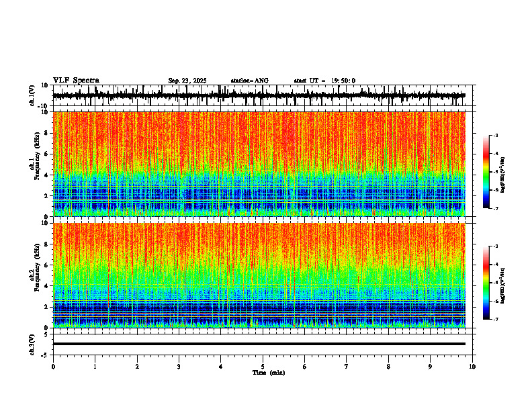This screenshot has width=532, height=411.
Task: Click the color scale bar beside ch.2 spectrogram
Action: [486, 283]
